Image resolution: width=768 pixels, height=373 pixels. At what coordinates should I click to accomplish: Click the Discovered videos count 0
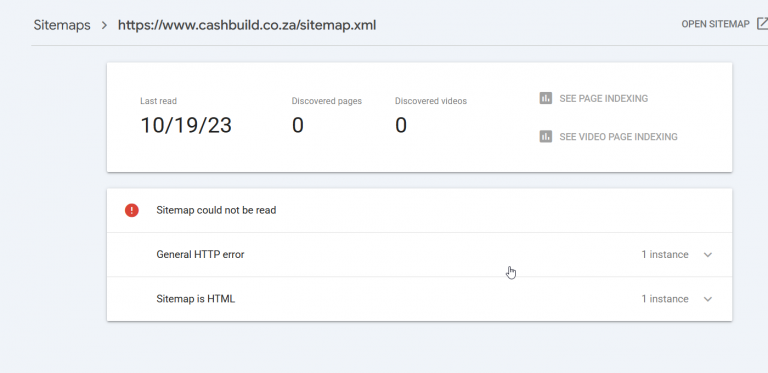401,125
